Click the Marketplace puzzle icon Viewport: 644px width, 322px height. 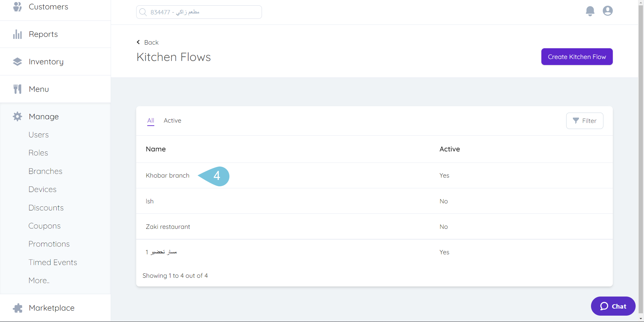[x=17, y=308]
